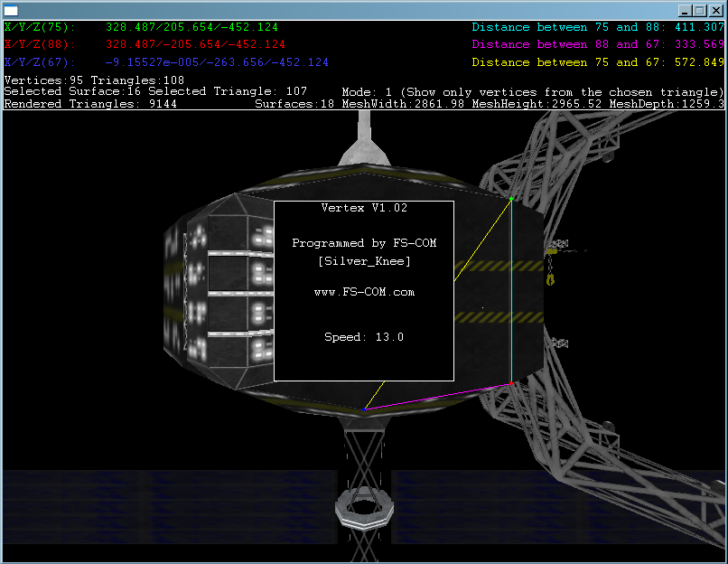Click the 'Vertex V1.02' title text

coord(364,208)
